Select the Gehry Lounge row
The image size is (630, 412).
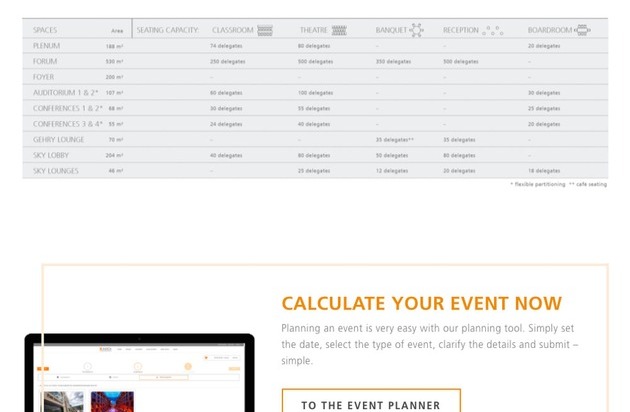click(x=59, y=139)
